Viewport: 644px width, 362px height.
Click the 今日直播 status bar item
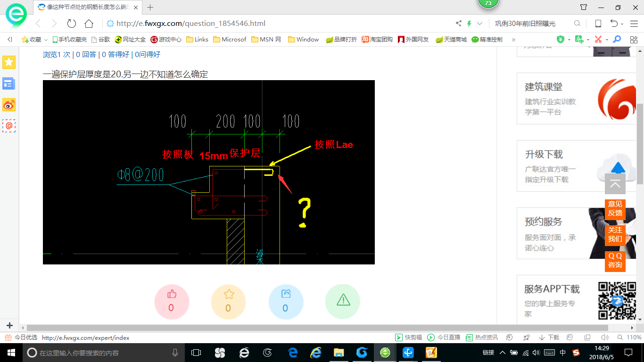click(x=444, y=337)
